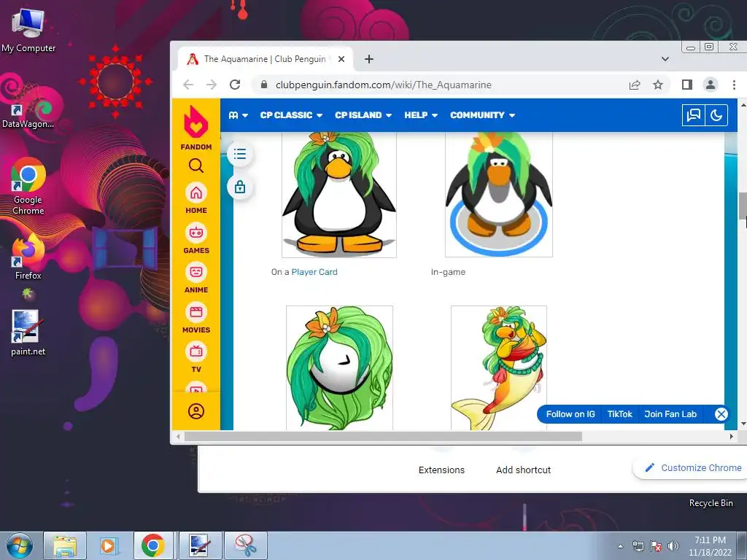Close The Aquamarine tab
This screenshot has height=560, width=747.
(341, 59)
